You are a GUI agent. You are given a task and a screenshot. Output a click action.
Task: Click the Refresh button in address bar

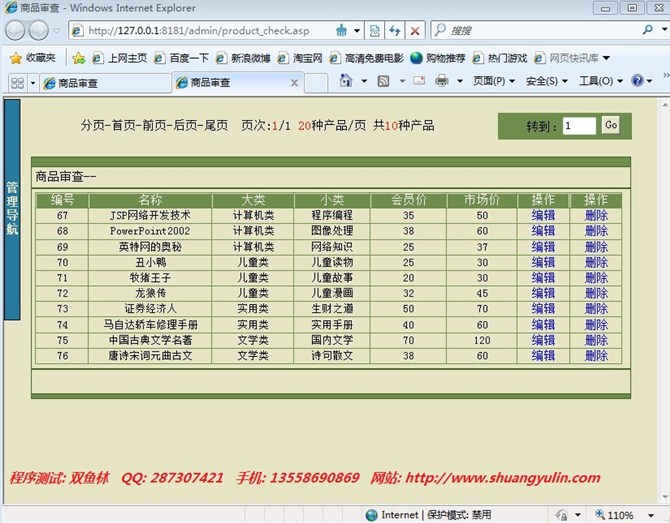coord(394,31)
